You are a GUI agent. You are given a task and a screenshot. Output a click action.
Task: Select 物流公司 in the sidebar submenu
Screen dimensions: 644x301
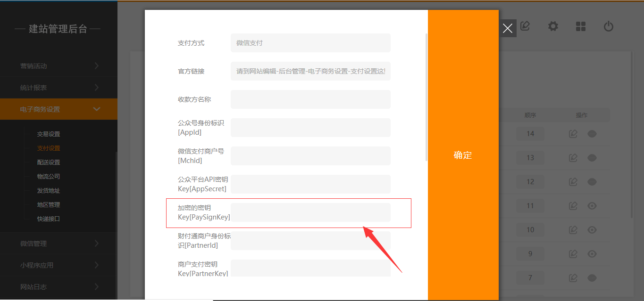[x=49, y=177]
